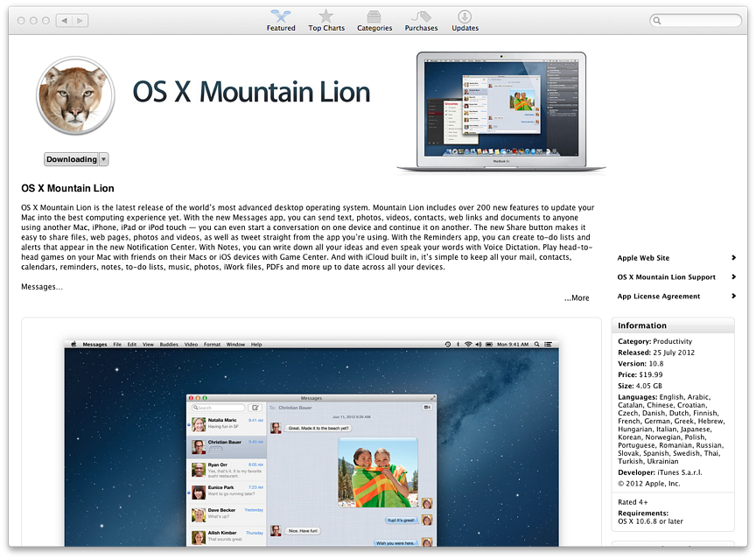Click the Messages screenshot preview
The image size is (756, 559).
[x=311, y=444]
